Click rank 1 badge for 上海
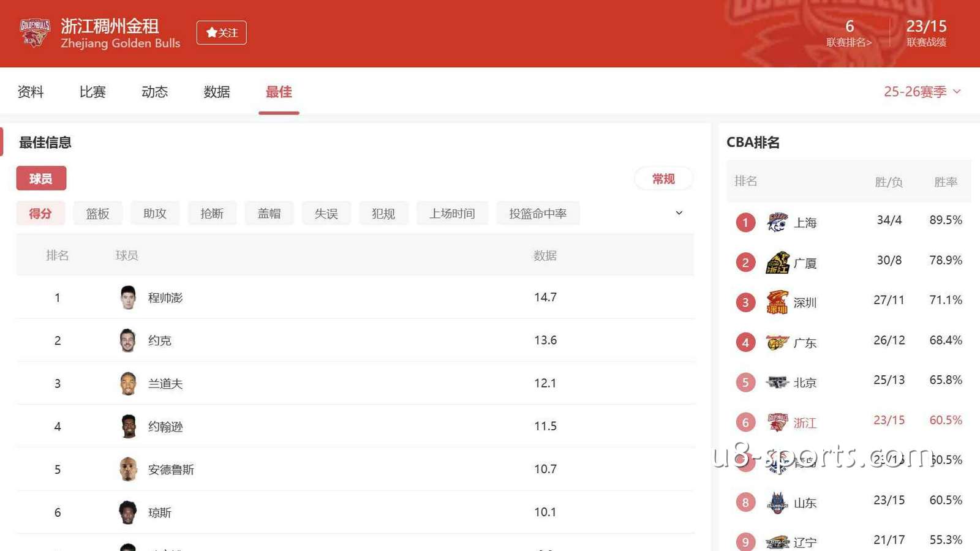 click(x=745, y=222)
